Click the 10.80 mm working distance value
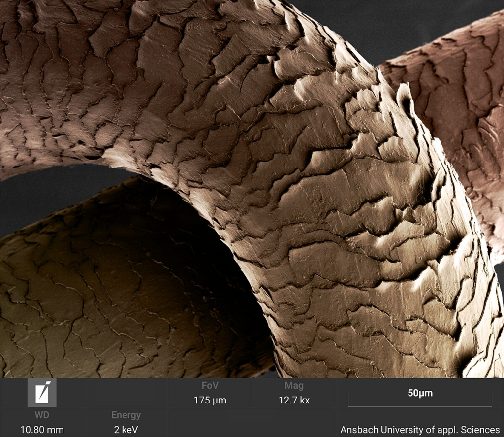Viewport: 504px width, 437px height. coord(42,430)
